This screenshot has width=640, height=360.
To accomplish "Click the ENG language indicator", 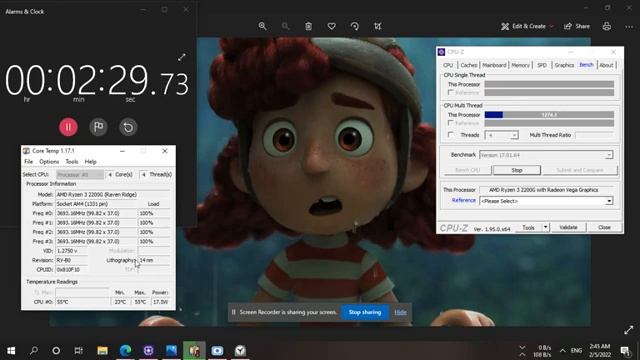I will (576, 351).
